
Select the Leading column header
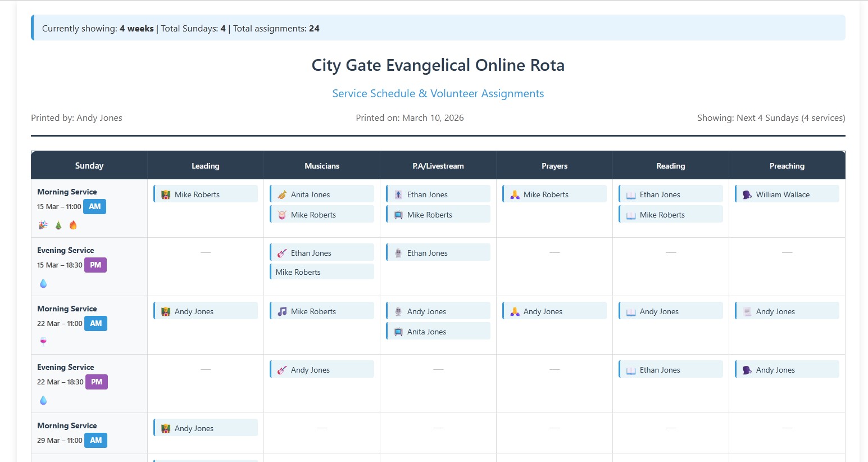205,165
